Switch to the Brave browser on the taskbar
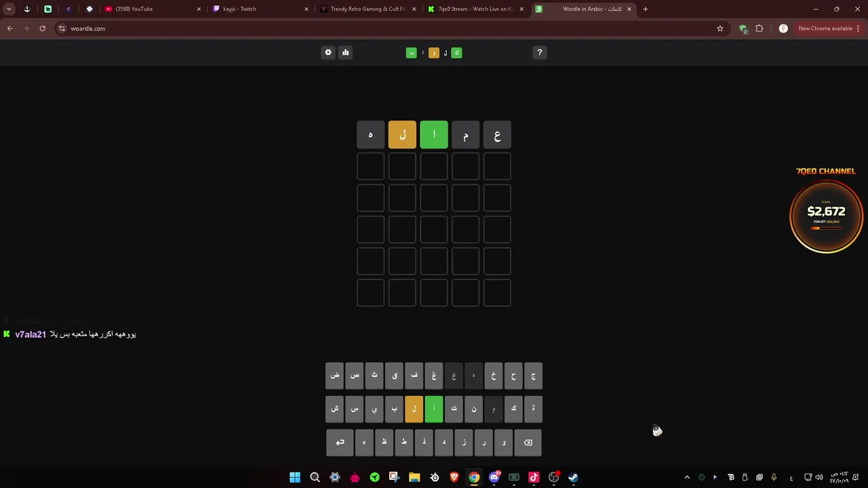 (x=454, y=477)
